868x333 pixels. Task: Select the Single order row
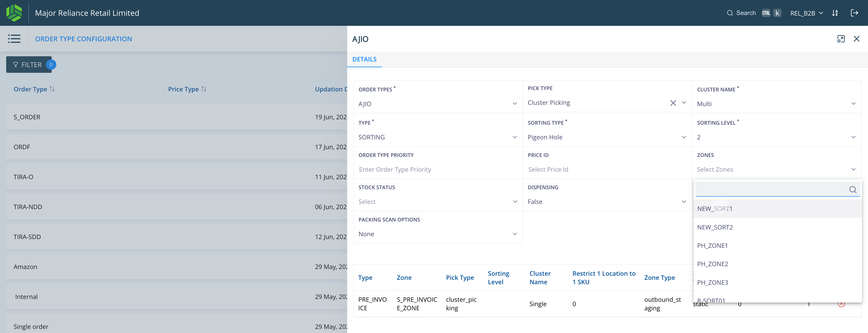point(177,326)
